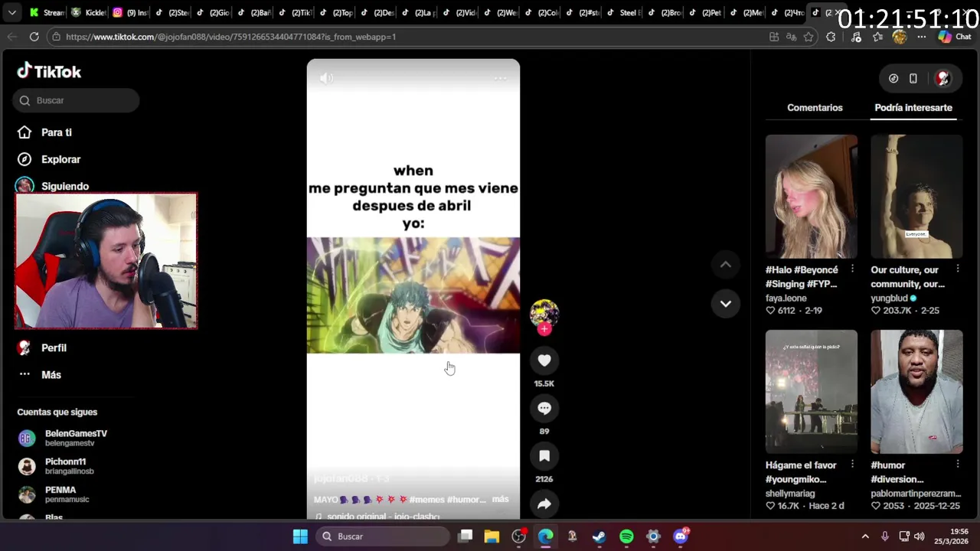Open the volume control in system tray
Screen dimensions: 980x551
920,536
